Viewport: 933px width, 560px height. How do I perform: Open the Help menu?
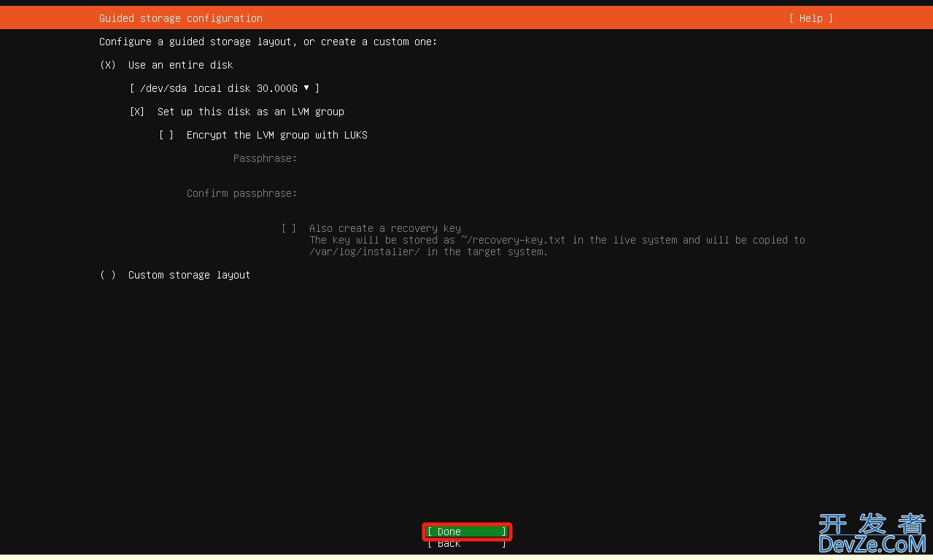click(810, 18)
